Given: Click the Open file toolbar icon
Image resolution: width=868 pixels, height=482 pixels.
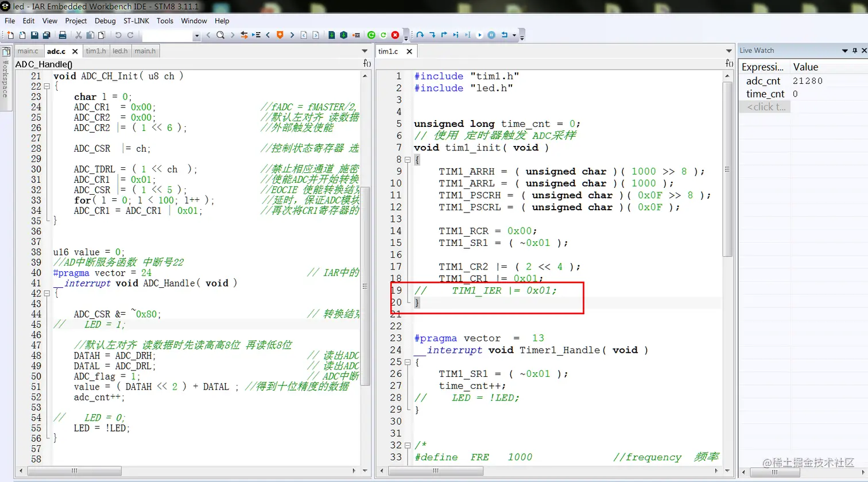Looking at the screenshot, I should 22,35.
